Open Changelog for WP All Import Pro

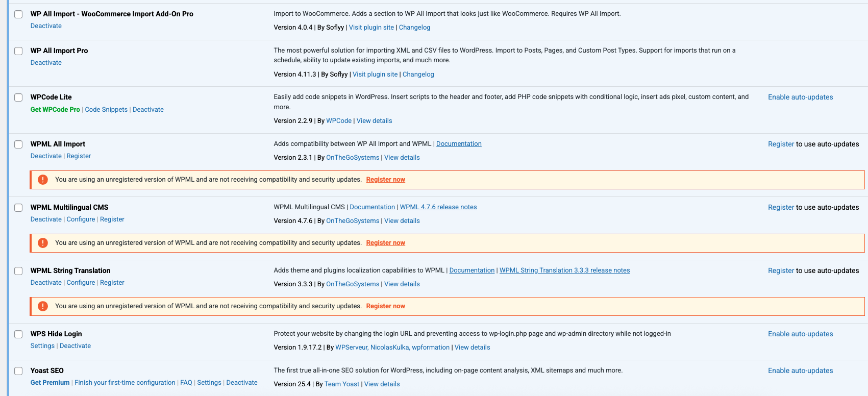(x=418, y=75)
